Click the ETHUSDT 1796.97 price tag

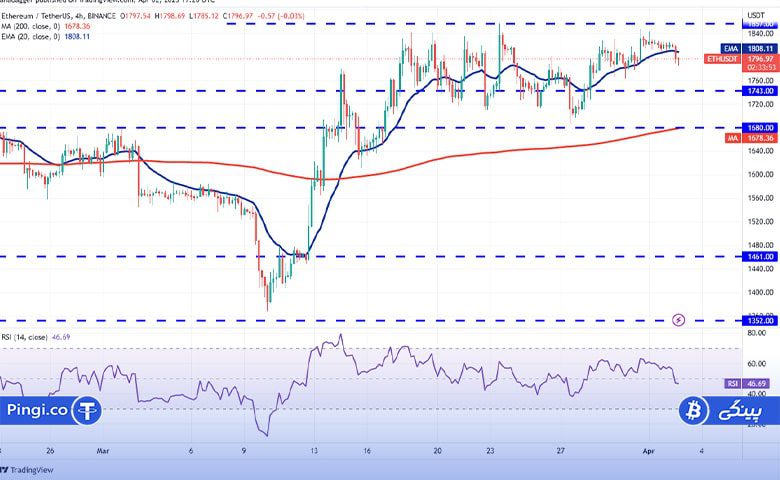(x=741, y=63)
